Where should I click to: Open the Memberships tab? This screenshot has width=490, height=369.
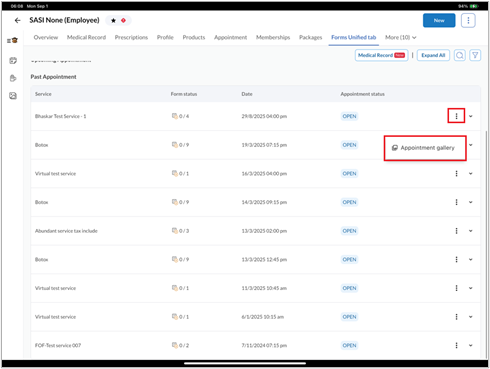coord(273,37)
